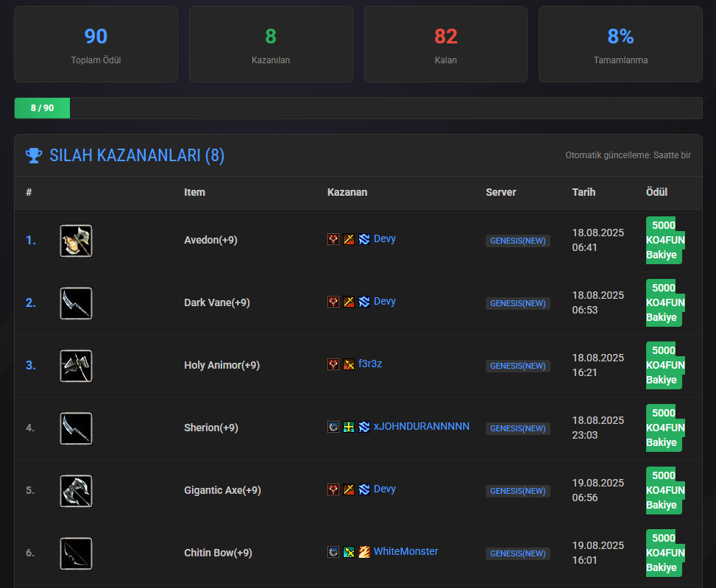Click the GENESIS(NEW) server tag in row 3
Image resolution: width=716 pixels, height=588 pixels.
(x=517, y=366)
